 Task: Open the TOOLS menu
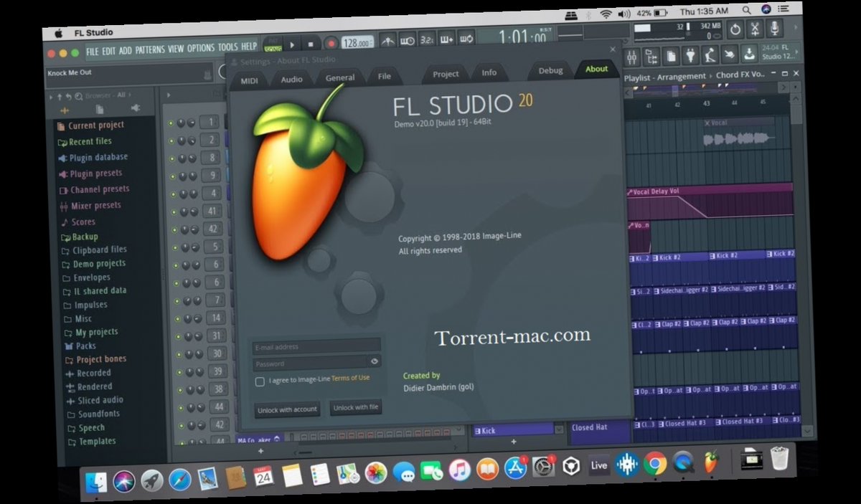228,47
